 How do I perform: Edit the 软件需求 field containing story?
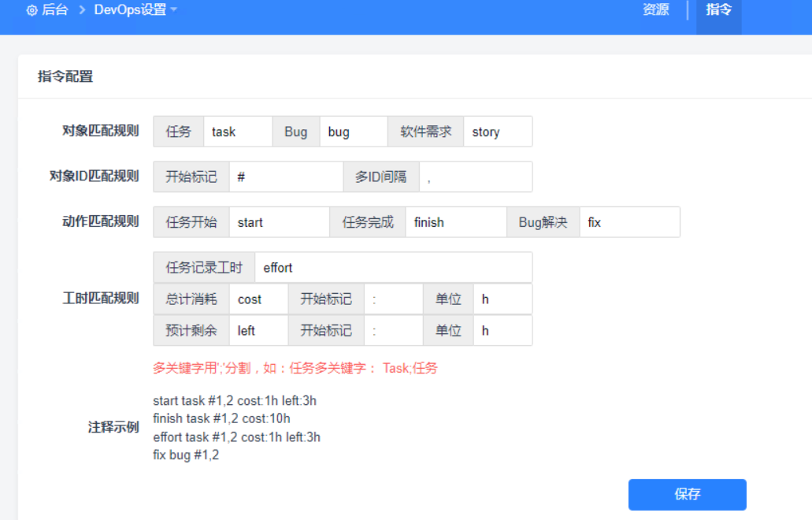(498, 132)
